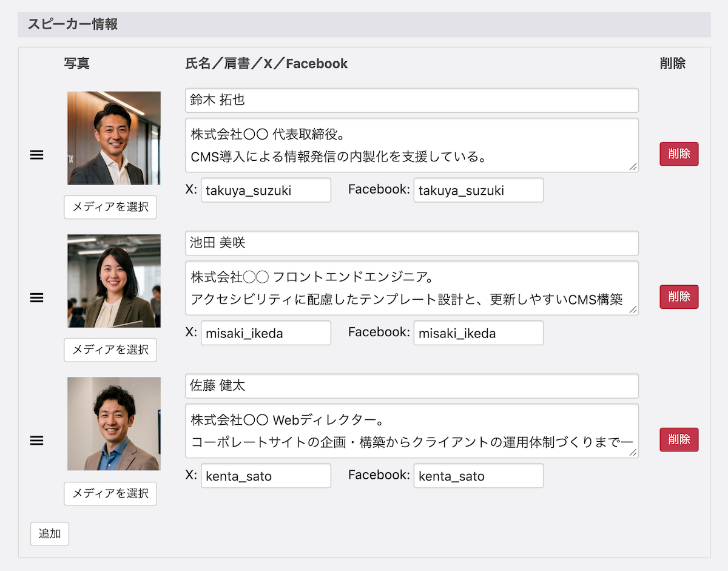Delete the 池田 美咲 speaker row
The height and width of the screenshot is (571, 728).
point(679,297)
